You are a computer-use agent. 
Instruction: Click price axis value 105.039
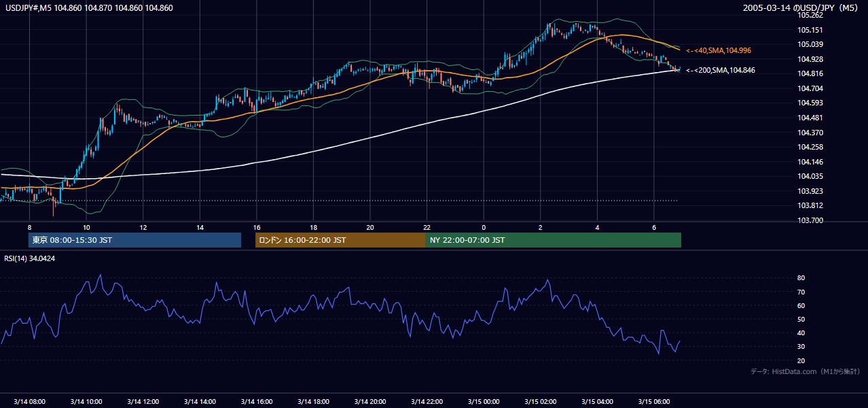click(810, 44)
